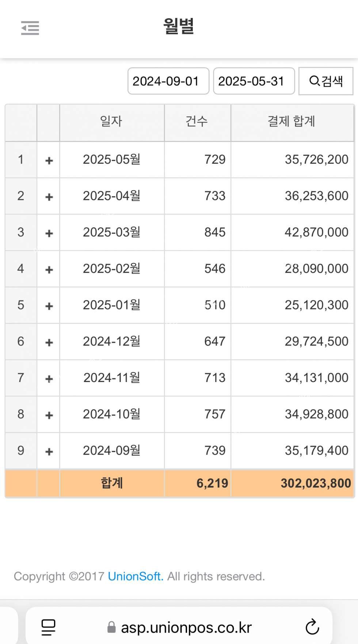
Task: Expand the 2024-12월 row
Action: tap(49, 342)
